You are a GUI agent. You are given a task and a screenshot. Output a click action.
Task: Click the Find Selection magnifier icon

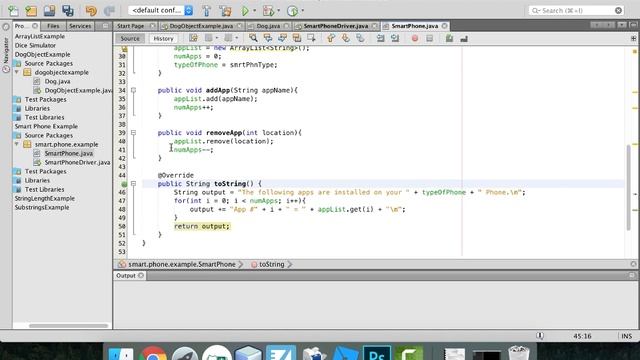[253, 38]
